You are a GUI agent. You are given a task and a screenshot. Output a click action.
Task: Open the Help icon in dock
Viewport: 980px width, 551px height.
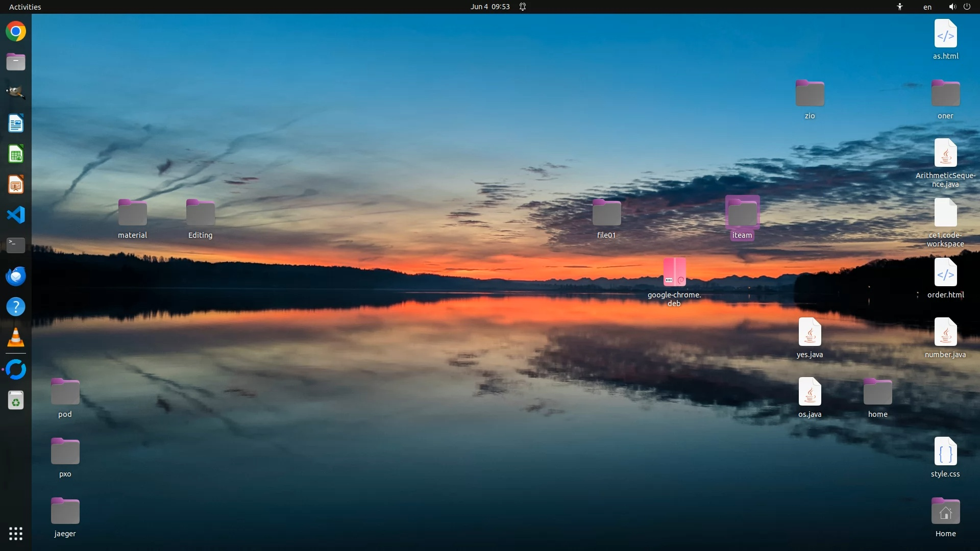coord(16,307)
